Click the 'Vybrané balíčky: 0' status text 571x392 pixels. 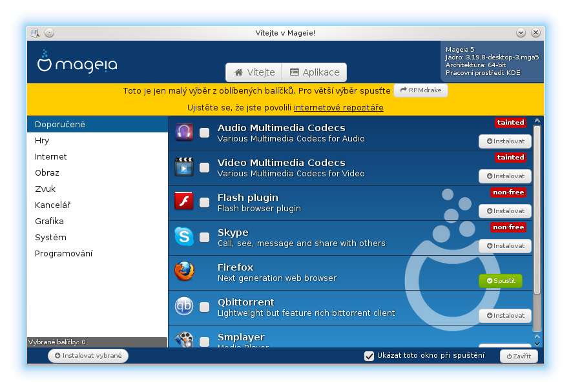[x=57, y=342]
